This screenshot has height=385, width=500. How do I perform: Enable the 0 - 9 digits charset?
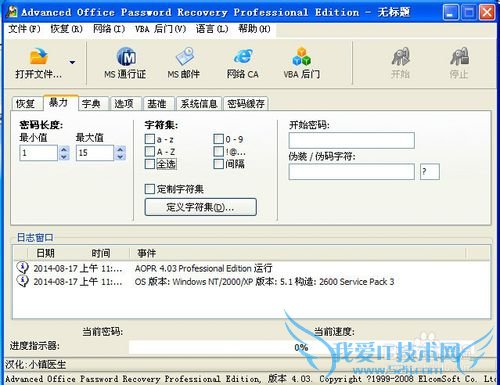pos(218,139)
